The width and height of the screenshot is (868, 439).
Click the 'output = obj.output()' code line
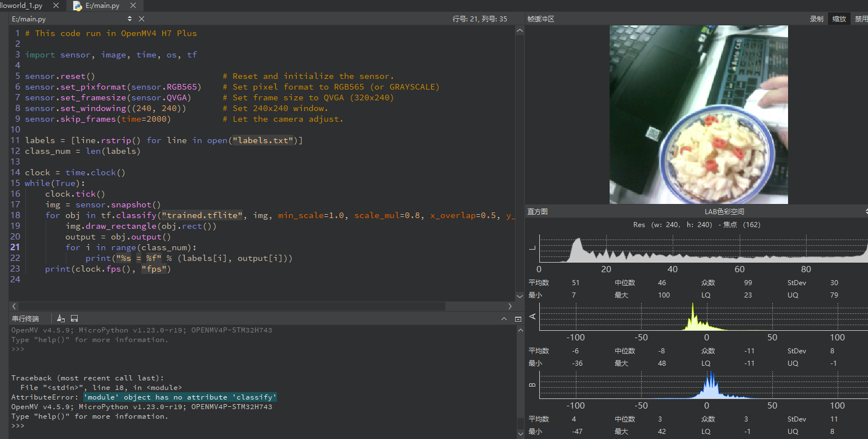(118, 237)
